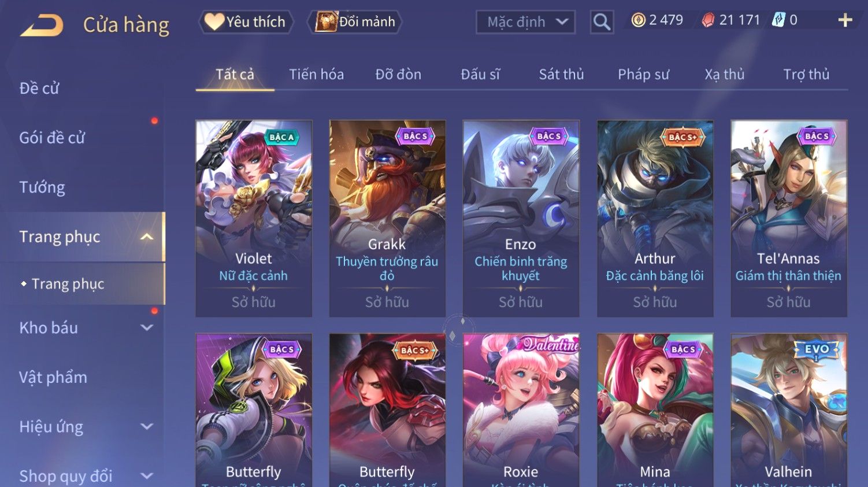Go to Gói đề cử menu
Image resolution: width=868 pixels, height=487 pixels.
pos(52,138)
